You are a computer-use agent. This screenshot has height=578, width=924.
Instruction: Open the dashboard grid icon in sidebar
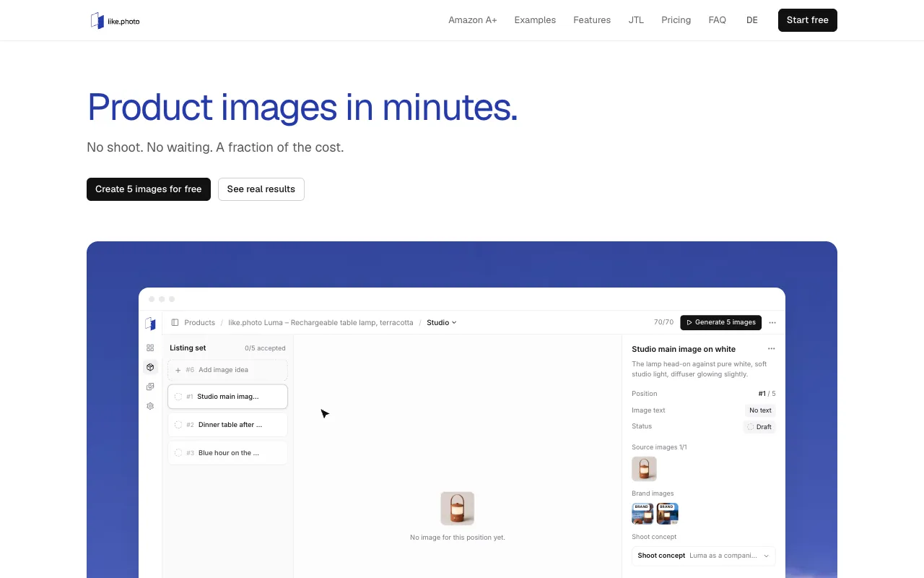click(150, 348)
